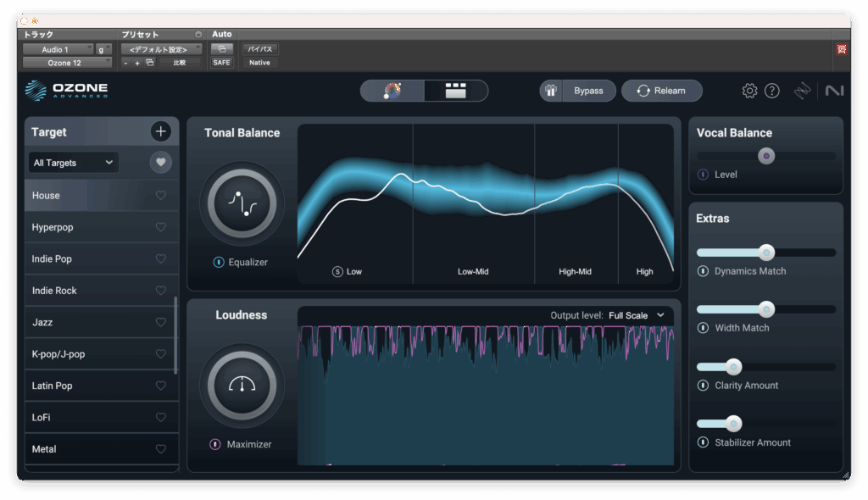The width and height of the screenshot is (868, 500).
Task: Click the help question mark icon
Action: [771, 91]
